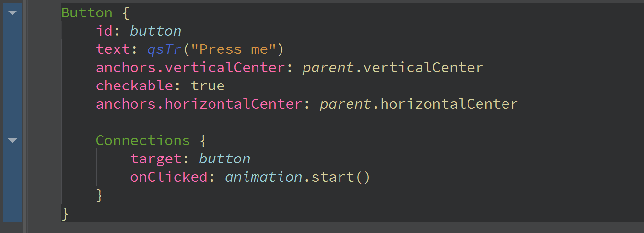644x233 pixels.
Task: Click the button value after target
Action: tap(224, 159)
